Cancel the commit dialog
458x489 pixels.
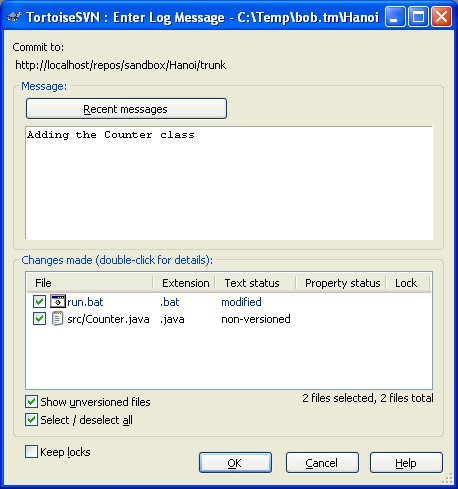[322, 463]
